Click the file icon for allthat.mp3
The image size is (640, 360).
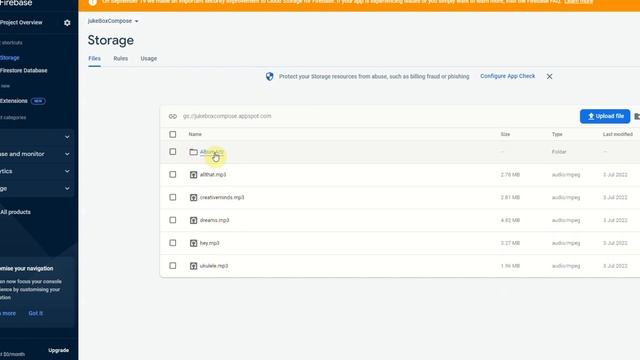[193, 175]
